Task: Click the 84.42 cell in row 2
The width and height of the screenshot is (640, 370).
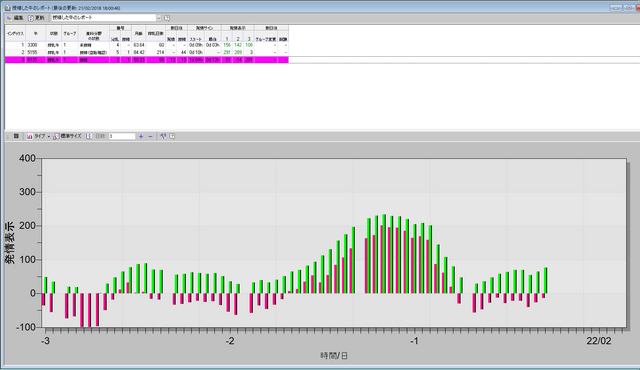Action: tap(139, 53)
